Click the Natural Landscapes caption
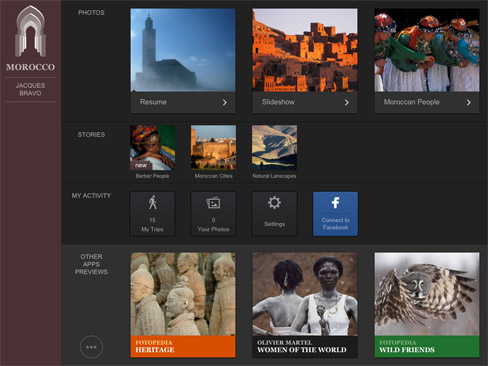488x366 pixels. [x=274, y=176]
